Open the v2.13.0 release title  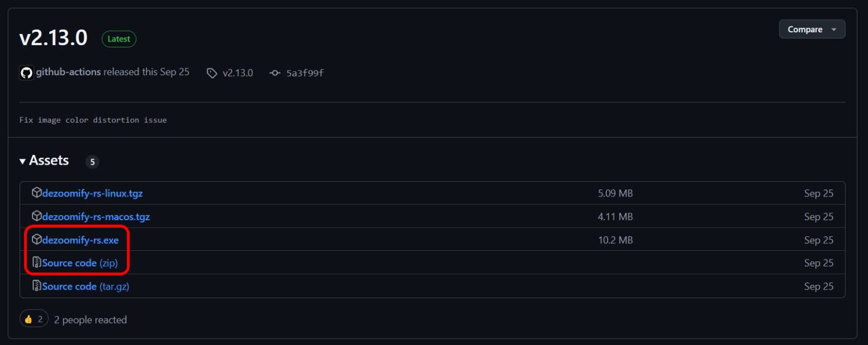[x=53, y=38]
